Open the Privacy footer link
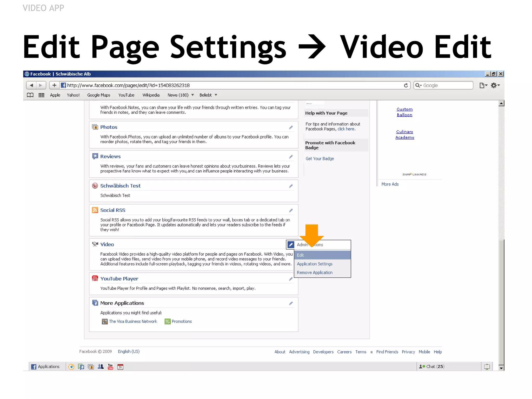532x399 pixels. tap(408, 352)
